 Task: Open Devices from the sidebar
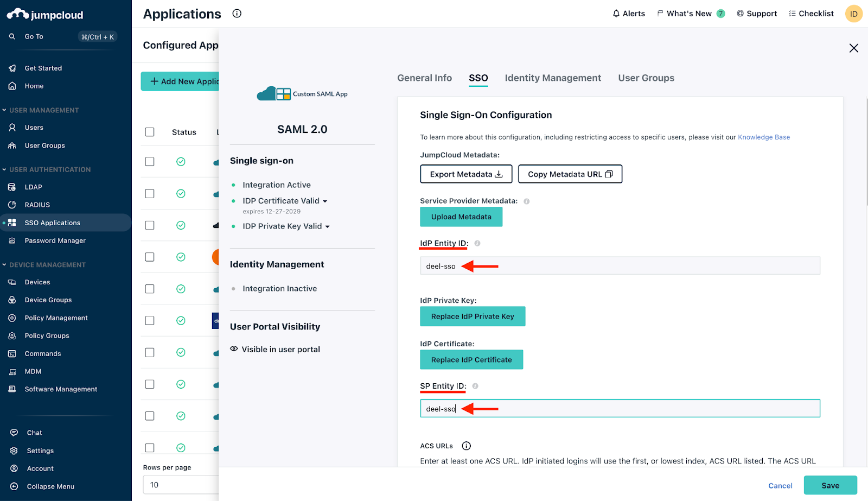pyautogui.click(x=37, y=282)
